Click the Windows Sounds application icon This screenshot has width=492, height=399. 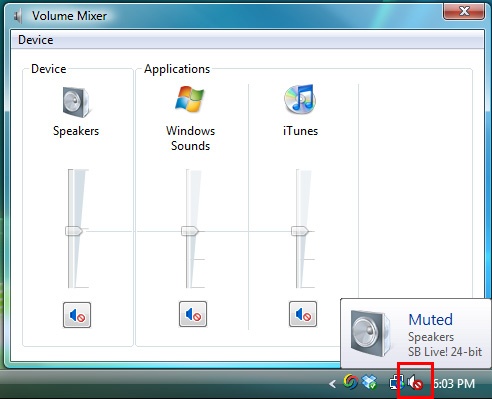190,99
